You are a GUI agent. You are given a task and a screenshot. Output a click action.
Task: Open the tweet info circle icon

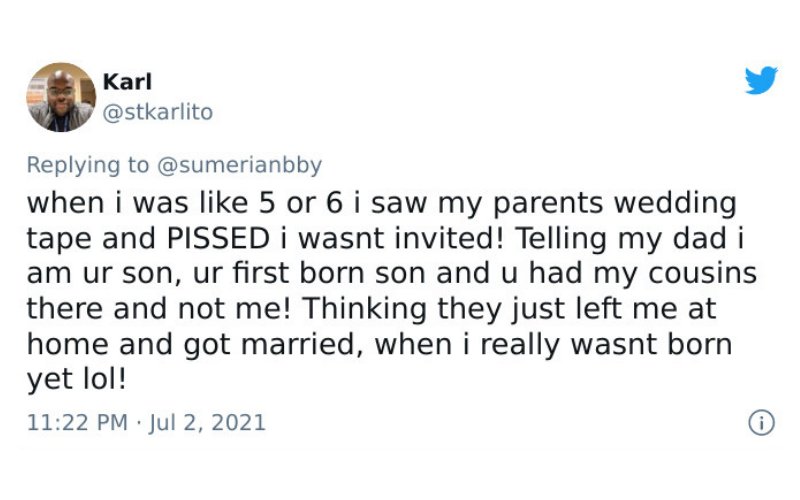[761, 423]
